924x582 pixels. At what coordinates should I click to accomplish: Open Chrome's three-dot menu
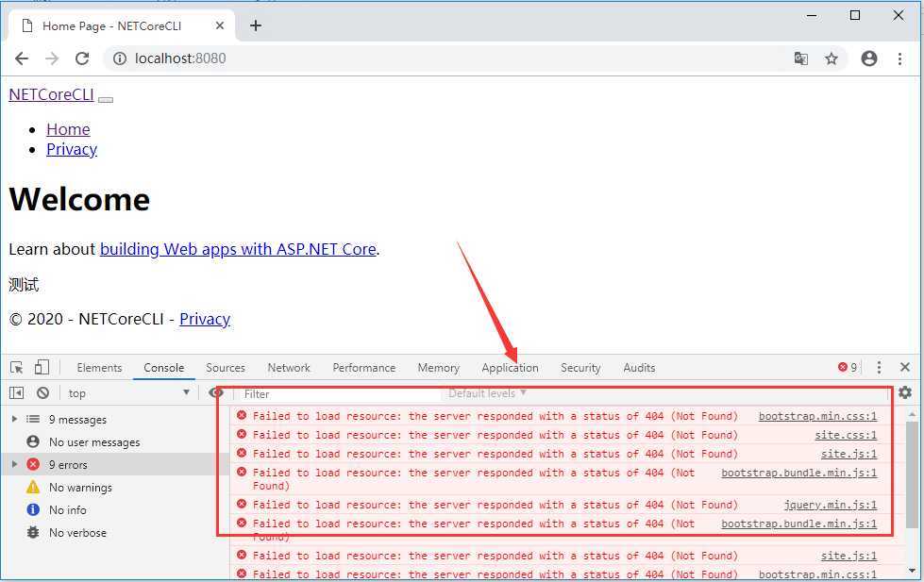[x=899, y=58]
